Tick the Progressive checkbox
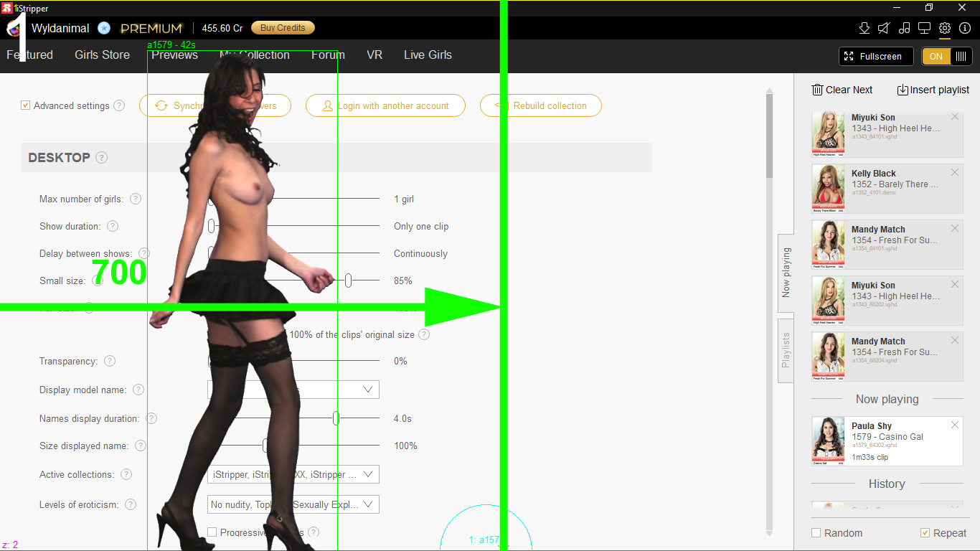The image size is (980, 551). click(x=212, y=532)
